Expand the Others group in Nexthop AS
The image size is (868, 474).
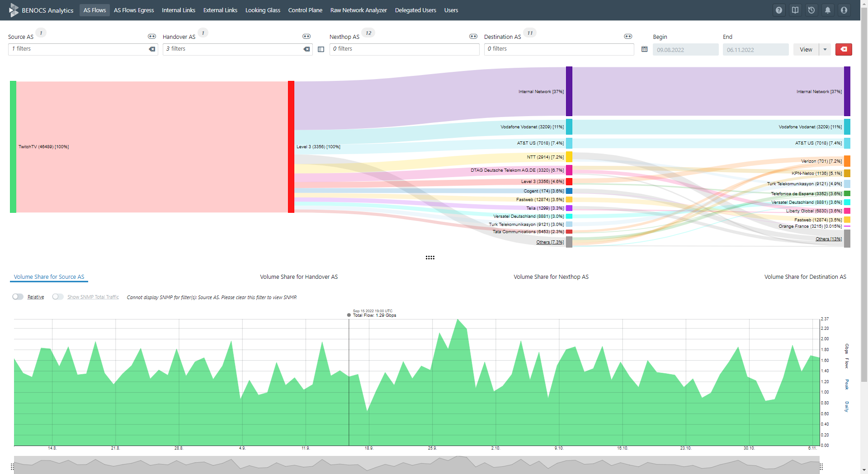click(x=550, y=242)
